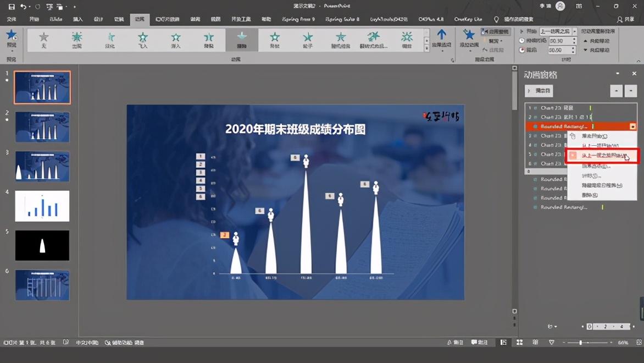Click the Preview animation star button

(12, 40)
